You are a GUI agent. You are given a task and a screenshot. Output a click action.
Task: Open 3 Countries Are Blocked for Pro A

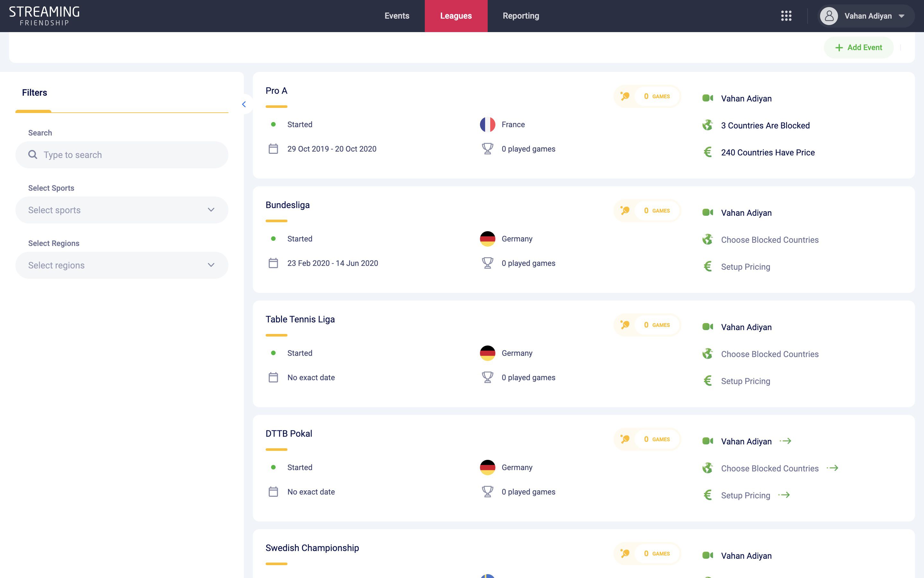click(x=765, y=125)
